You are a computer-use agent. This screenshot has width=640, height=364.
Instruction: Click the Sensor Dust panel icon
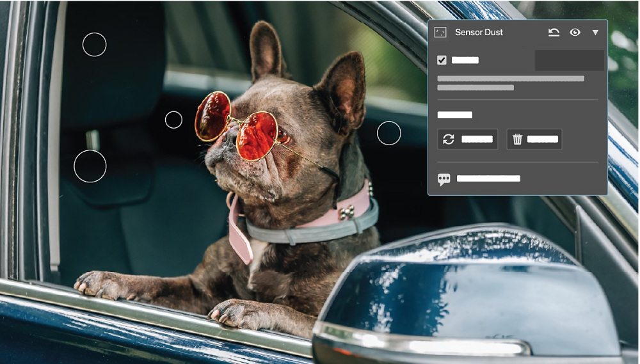click(x=440, y=33)
